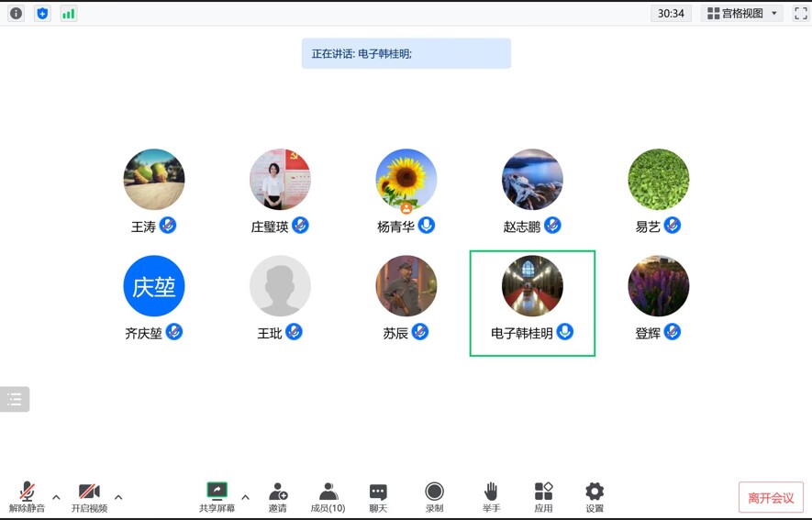Open the Apps (应用) icon
The image size is (812, 520).
coord(543,497)
